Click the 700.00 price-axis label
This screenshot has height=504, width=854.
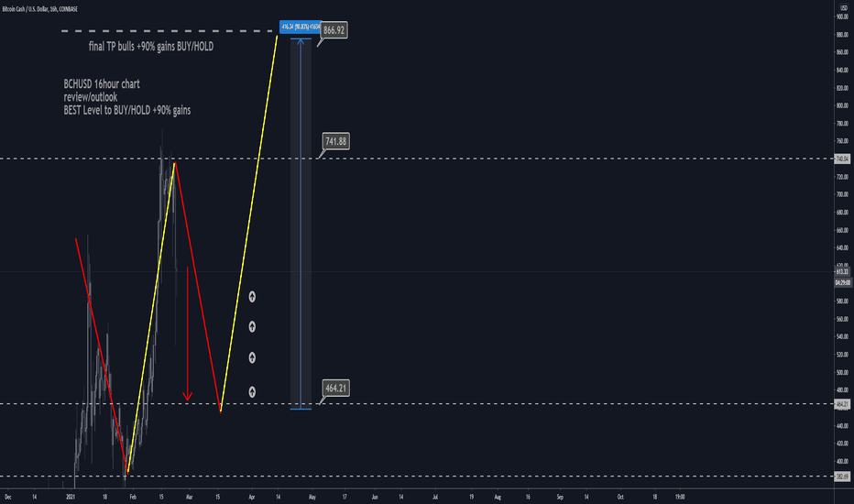pos(842,194)
